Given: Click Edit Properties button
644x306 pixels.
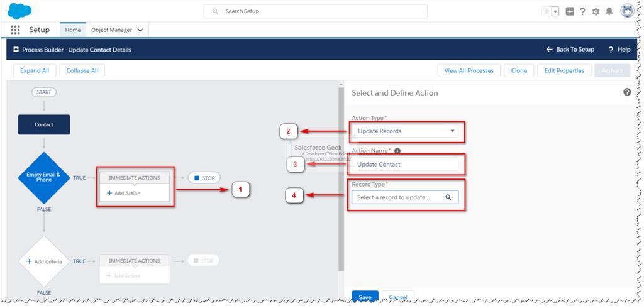Looking at the screenshot, I should pos(564,70).
